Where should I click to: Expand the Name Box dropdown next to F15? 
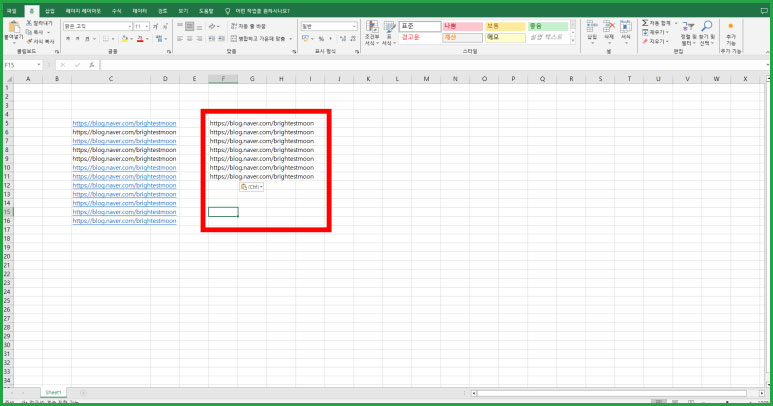click(38, 65)
